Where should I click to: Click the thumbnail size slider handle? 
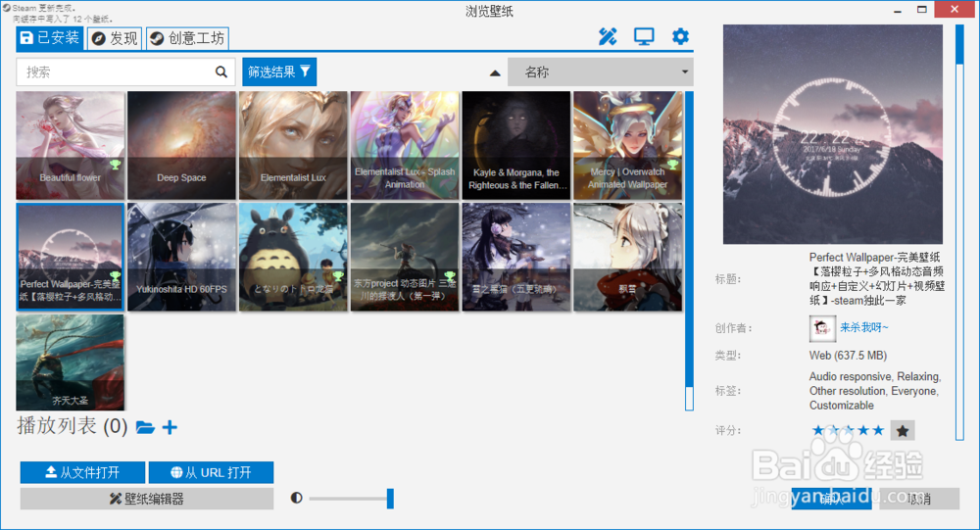pyautogui.click(x=390, y=498)
